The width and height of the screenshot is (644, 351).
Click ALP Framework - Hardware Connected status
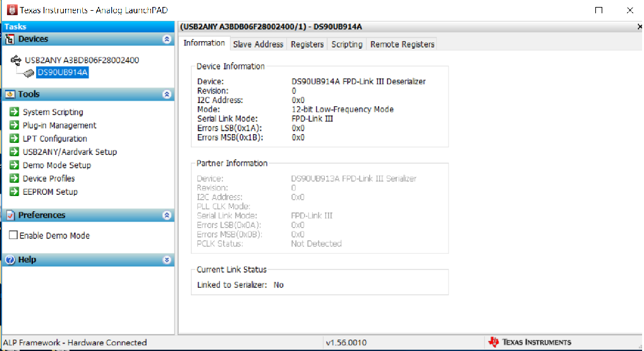click(x=75, y=342)
